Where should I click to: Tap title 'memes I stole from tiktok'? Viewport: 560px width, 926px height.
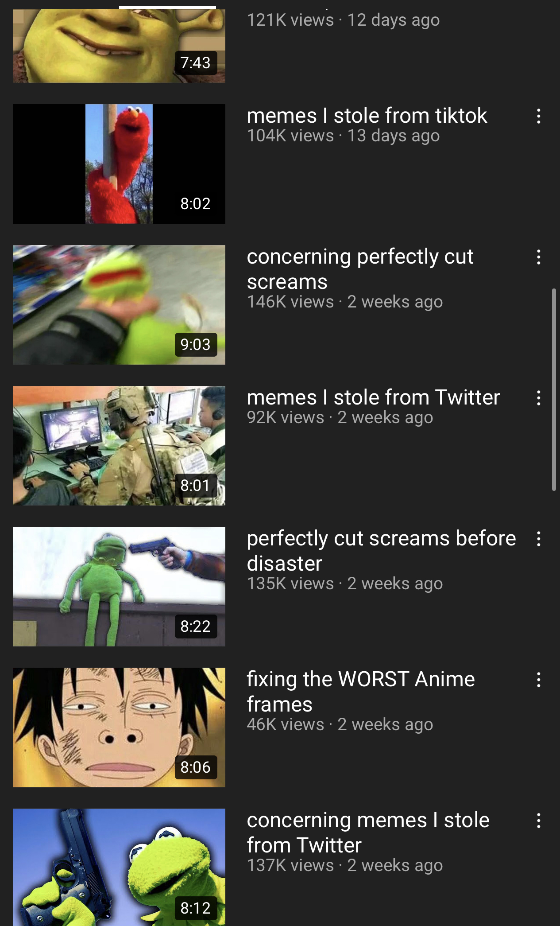coord(367,116)
